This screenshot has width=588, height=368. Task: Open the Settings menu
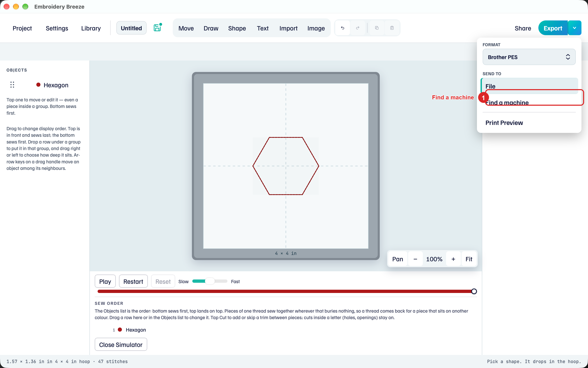click(57, 28)
